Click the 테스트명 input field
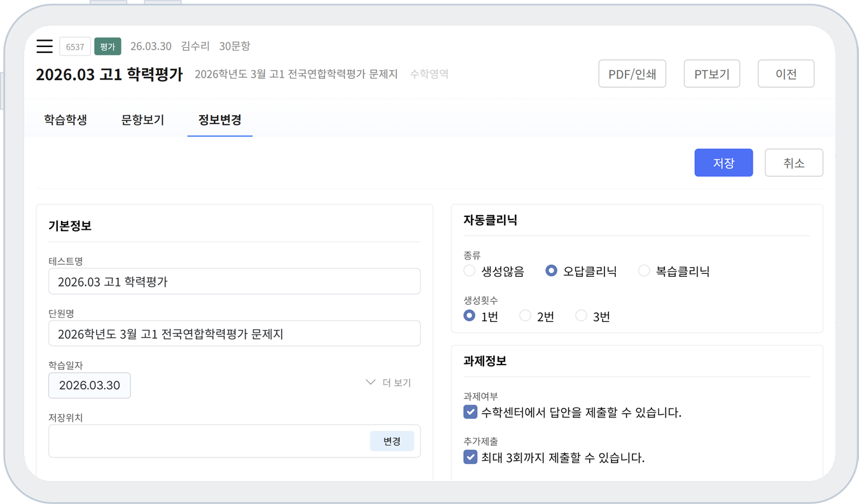Viewport: 859px width, 504px height. [234, 281]
